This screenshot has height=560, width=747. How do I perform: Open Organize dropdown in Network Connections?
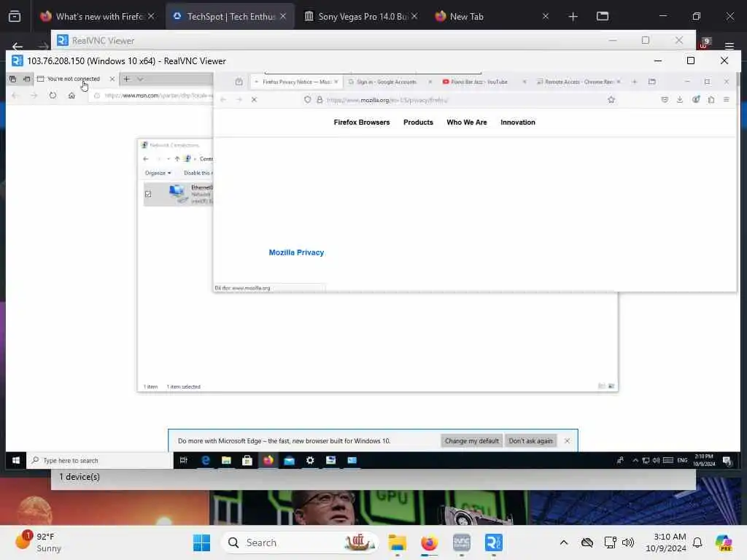[x=158, y=173]
